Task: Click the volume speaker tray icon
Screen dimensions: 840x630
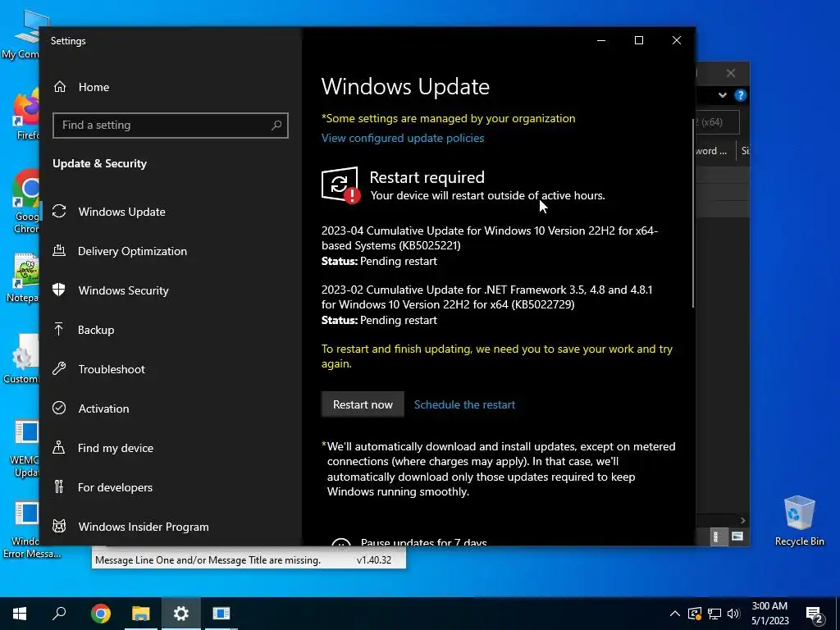Action: tap(734, 614)
